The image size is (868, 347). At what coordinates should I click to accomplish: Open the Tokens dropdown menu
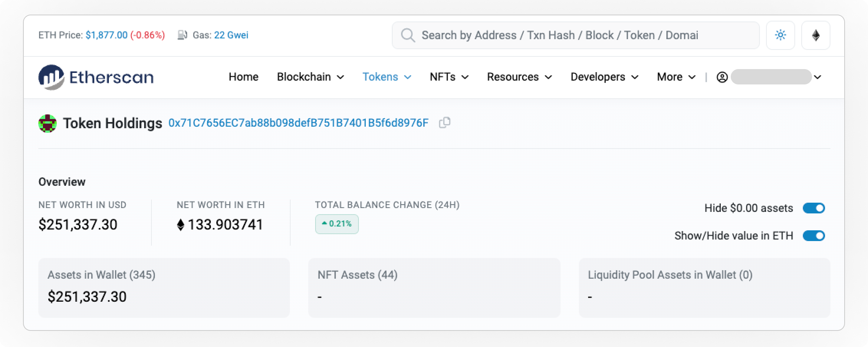click(x=386, y=77)
